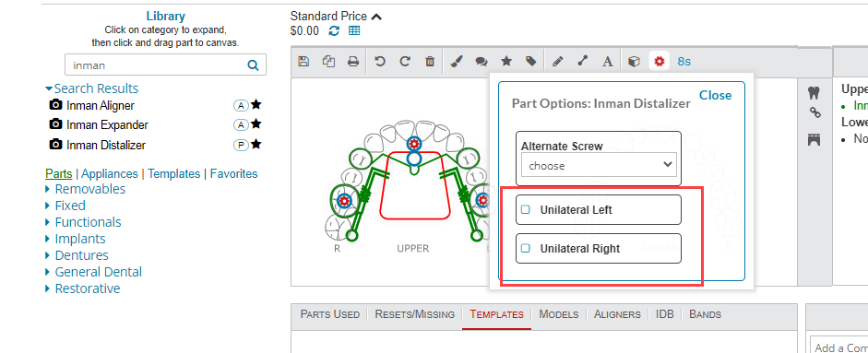Click the A badge beside Inman Aligner

(x=241, y=105)
